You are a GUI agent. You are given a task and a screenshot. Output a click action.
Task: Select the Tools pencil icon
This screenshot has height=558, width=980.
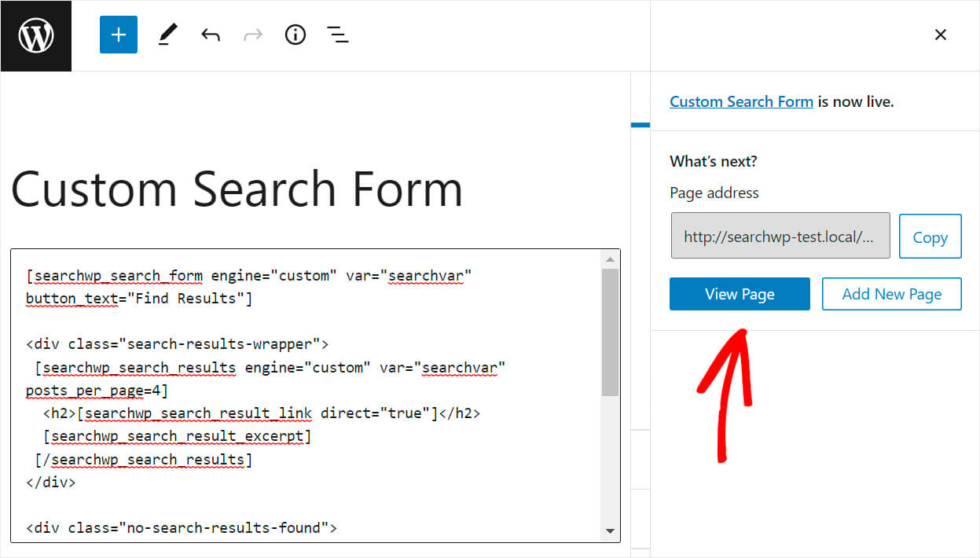point(167,35)
